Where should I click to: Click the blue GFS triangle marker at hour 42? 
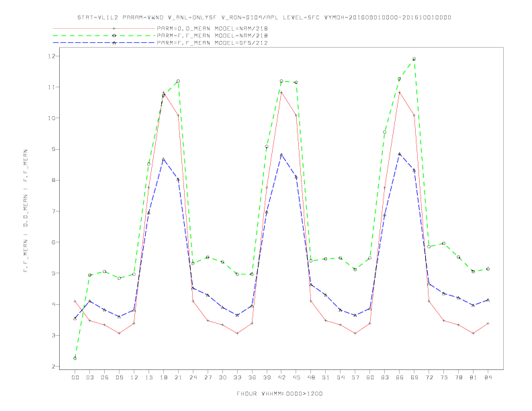coord(281,155)
